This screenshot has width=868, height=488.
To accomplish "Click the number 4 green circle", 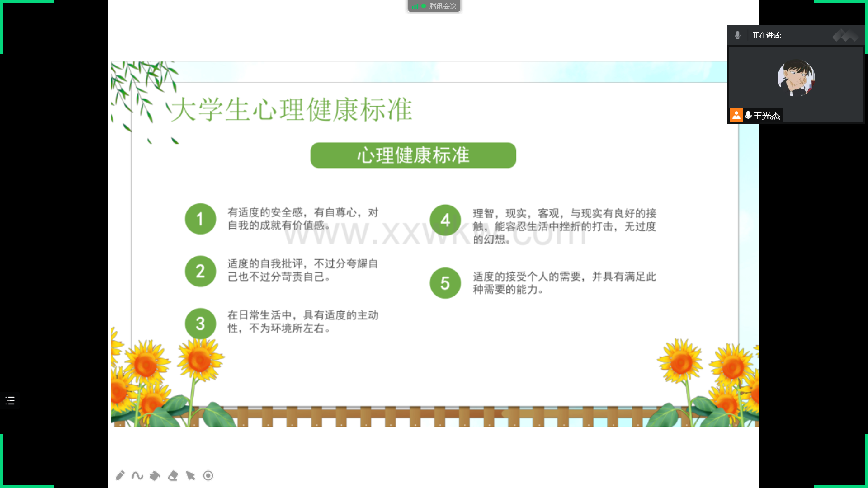I will pyautogui.click(x=445, y=220).
